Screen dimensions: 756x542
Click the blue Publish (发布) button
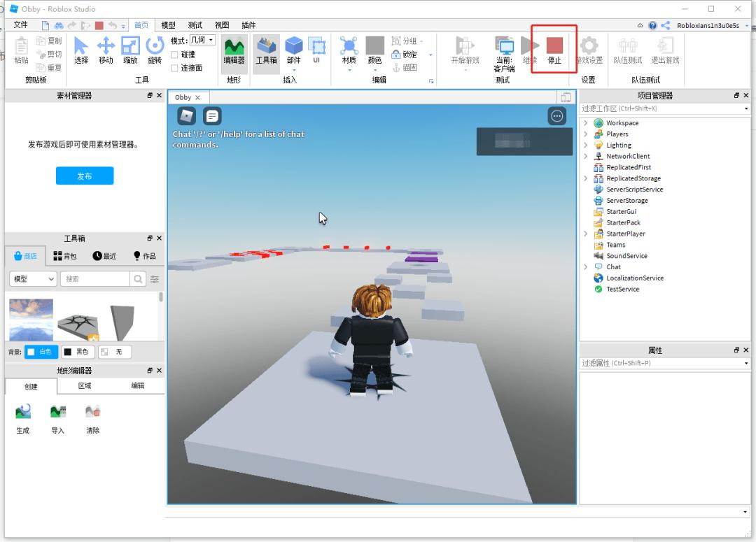tap(84, 176)
